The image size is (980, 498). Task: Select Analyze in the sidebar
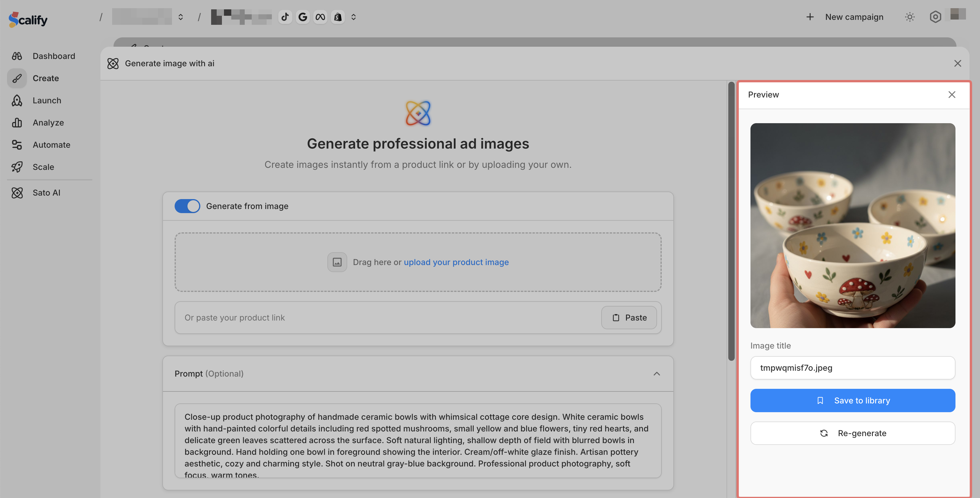point(48,123)
